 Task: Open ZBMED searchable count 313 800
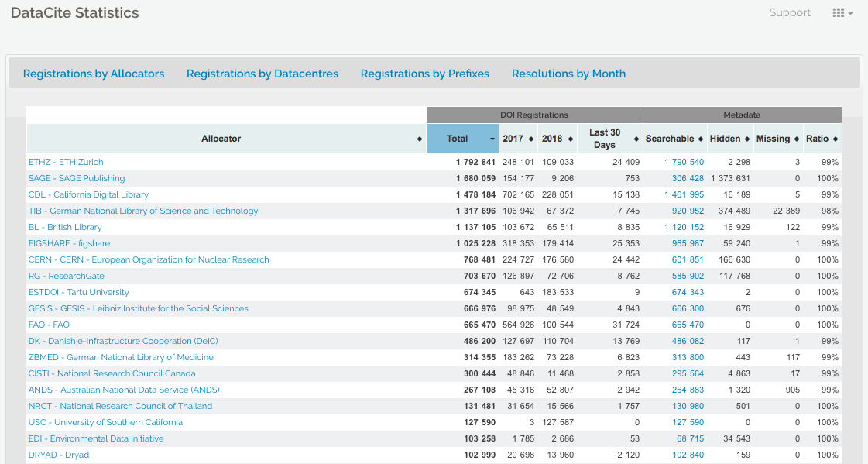point(688,357)
